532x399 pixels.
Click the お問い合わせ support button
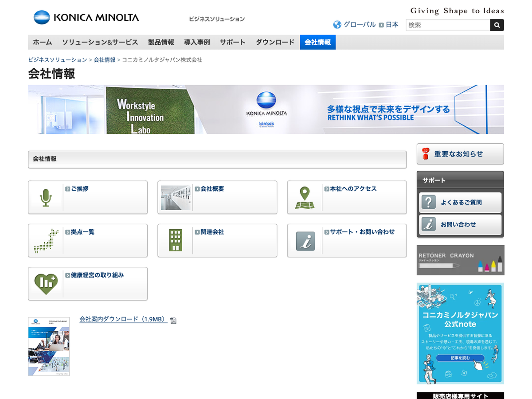click(x=460, y=225)
